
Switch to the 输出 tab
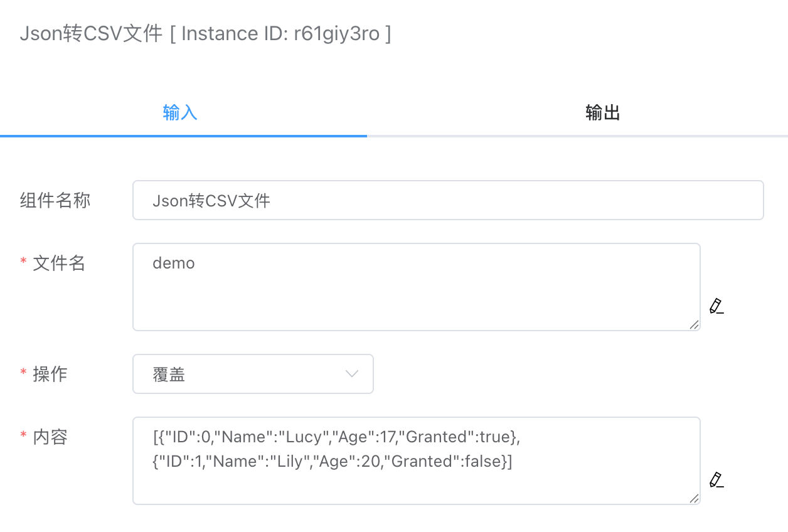(x=603, y=113)
